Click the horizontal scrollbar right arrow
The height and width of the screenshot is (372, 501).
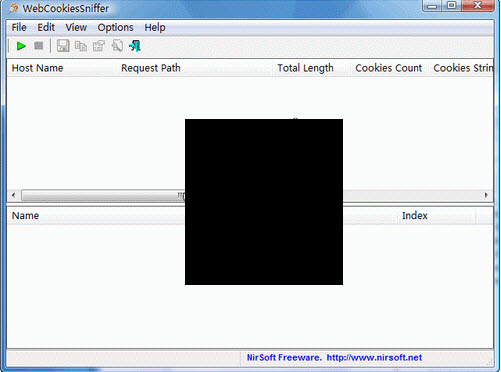pos(486,195)
